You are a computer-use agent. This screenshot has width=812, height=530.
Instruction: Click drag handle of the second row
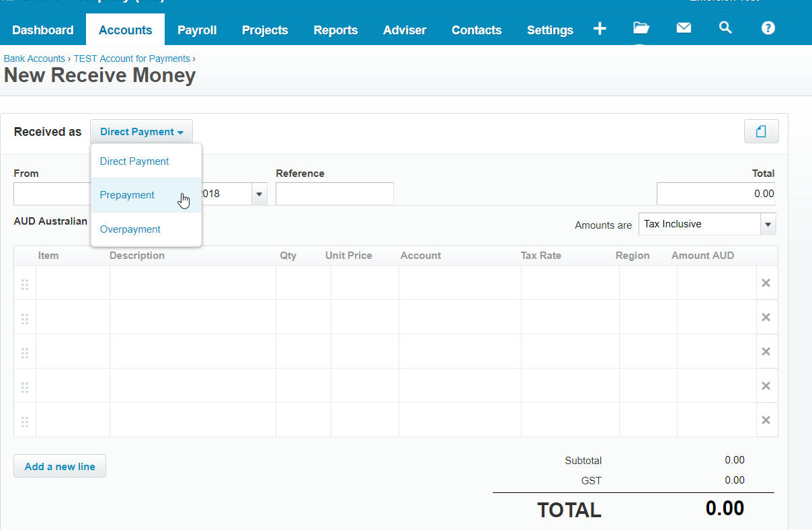[25, 318]
